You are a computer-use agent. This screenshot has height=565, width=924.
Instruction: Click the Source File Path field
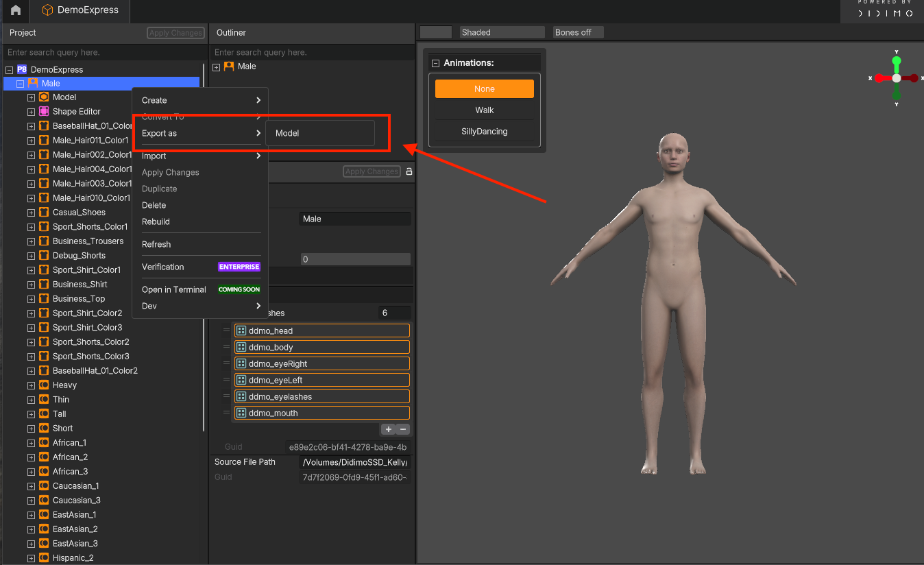coord(355,462)
